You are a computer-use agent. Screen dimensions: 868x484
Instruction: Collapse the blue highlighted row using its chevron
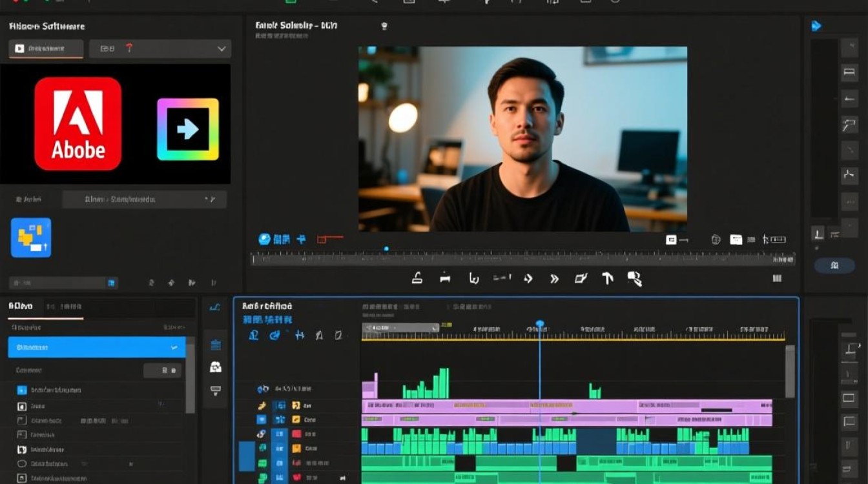[173, 347]
